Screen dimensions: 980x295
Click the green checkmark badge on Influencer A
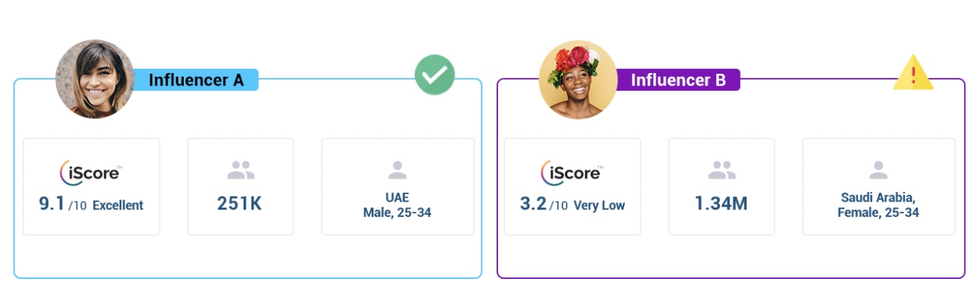pos(435,75)
